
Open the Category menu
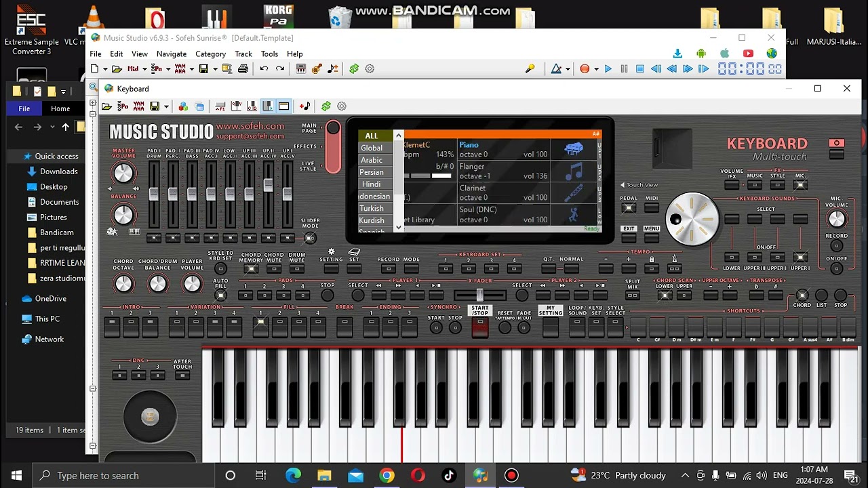click(210, 54)
